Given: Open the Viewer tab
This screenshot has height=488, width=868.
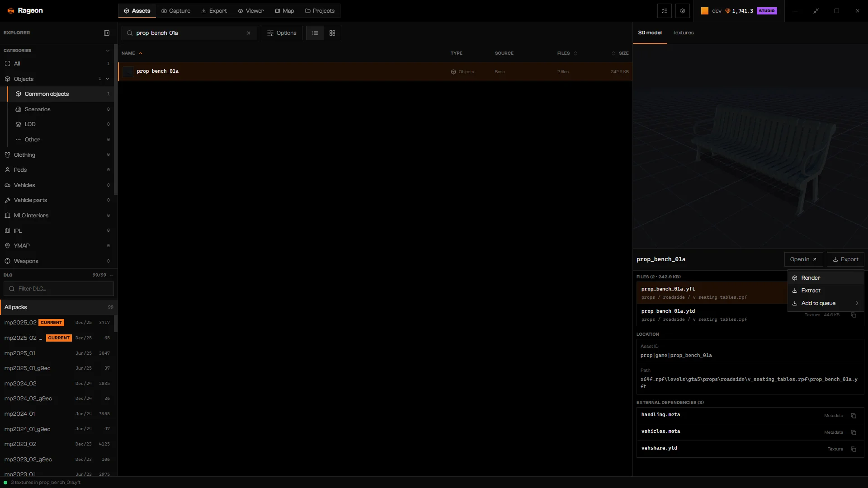Looking at the screenshot, I should click(251, 11).
